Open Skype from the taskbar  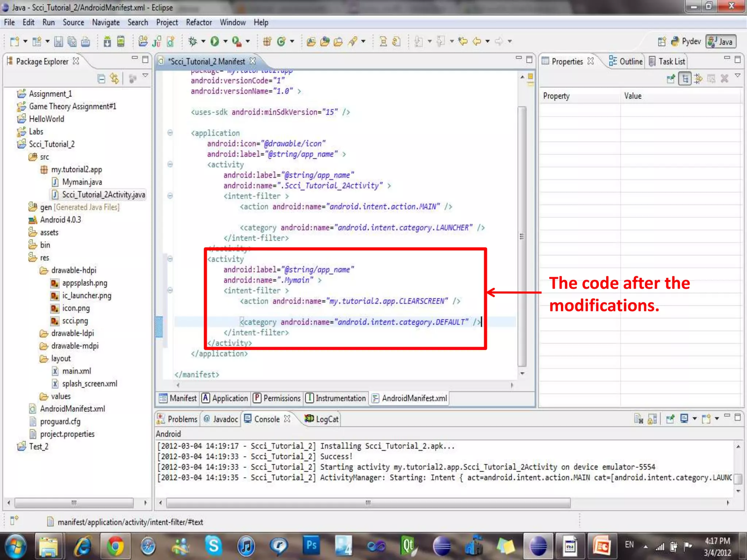(x=213, y=546)
